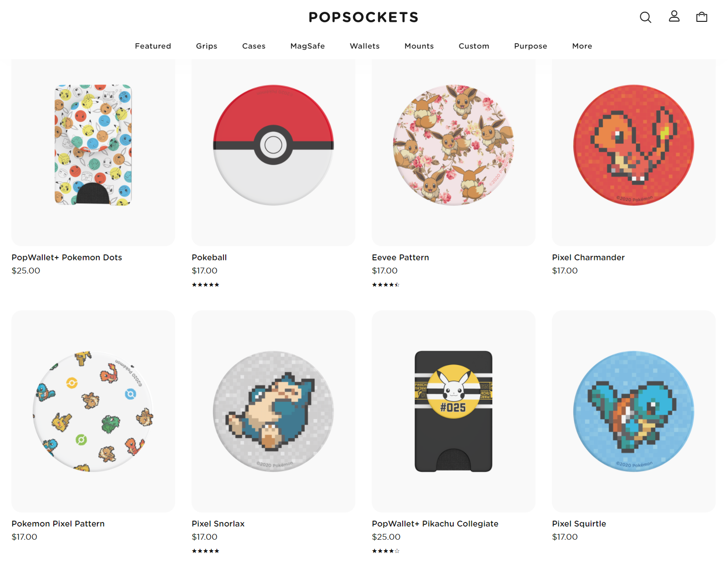
Task: Open the Pixel Squirtle title link
Action: tap(579, 523)
